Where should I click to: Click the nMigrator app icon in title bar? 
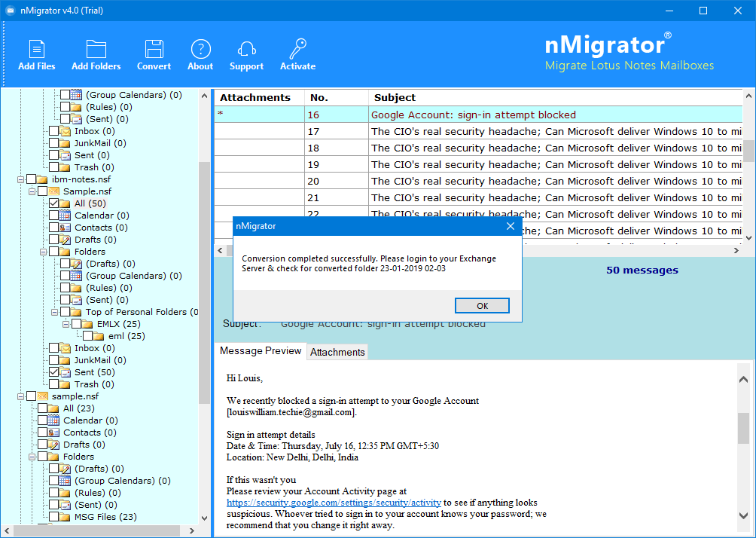(10, 11)
